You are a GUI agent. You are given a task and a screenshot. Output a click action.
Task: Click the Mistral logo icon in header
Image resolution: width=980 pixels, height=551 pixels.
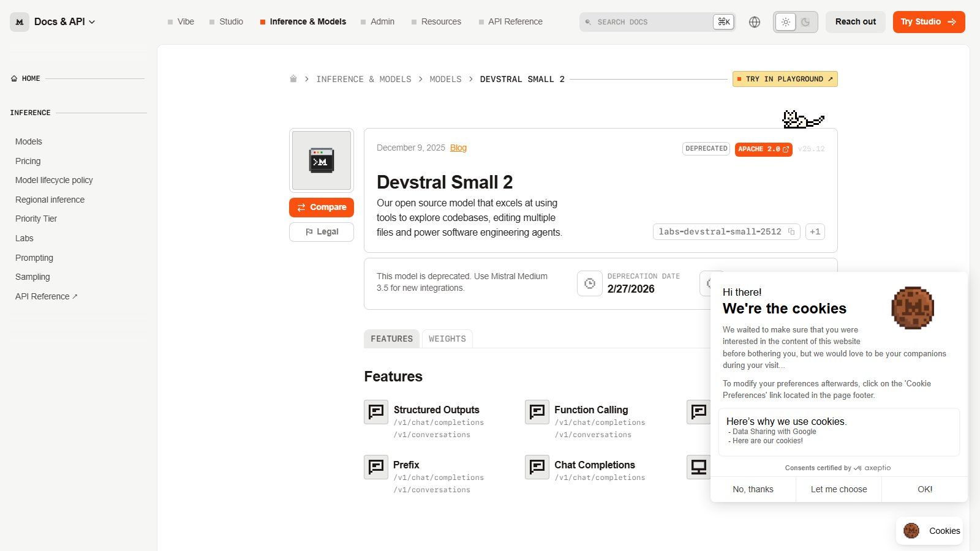(x=20, y=21)
